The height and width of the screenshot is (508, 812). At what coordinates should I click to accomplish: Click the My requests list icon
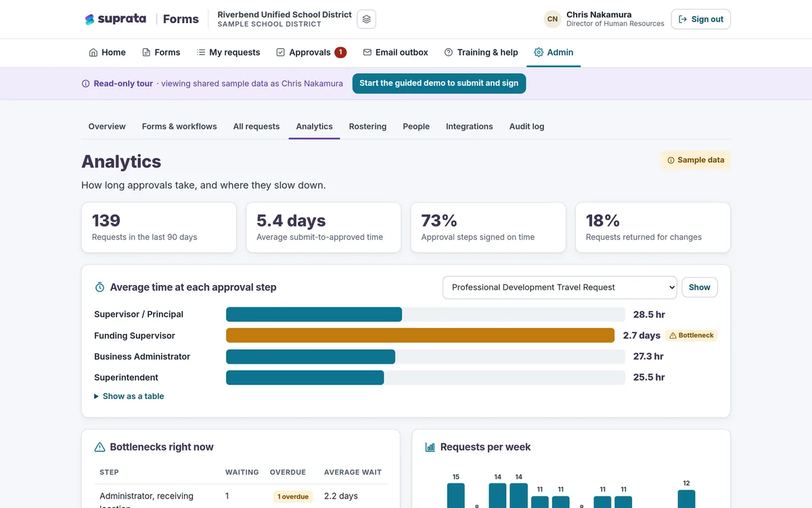(201, 52)
